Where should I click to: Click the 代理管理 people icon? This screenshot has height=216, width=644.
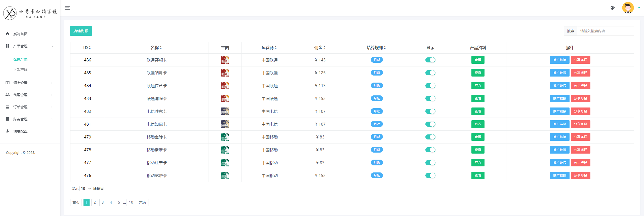[x=8, y=95]
